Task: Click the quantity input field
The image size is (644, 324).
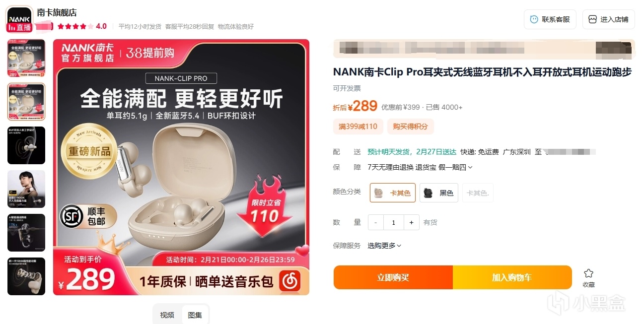Action: point(393,222)
